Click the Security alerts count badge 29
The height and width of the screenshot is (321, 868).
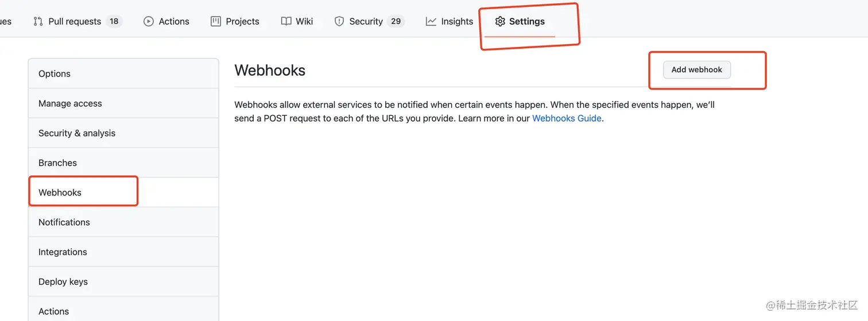pyautogui.click(x=396, y=21)
